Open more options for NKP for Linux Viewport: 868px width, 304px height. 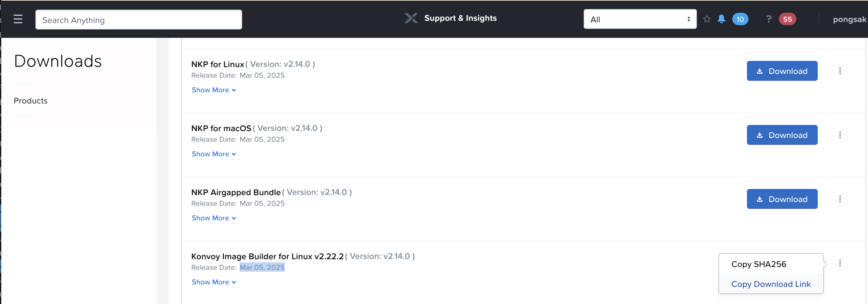[840, 71]
